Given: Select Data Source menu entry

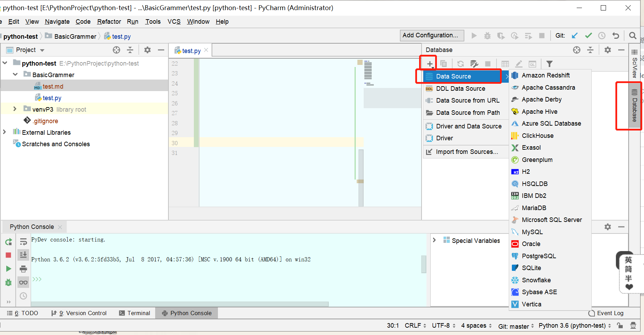Looking at the screenshot, I should 466,76.
